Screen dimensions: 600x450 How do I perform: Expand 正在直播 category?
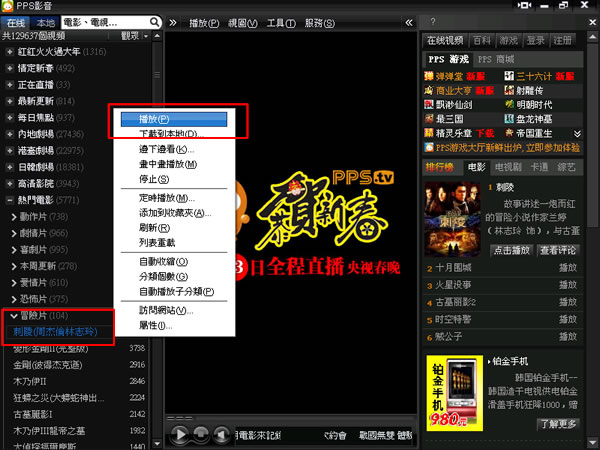[10, 85]
